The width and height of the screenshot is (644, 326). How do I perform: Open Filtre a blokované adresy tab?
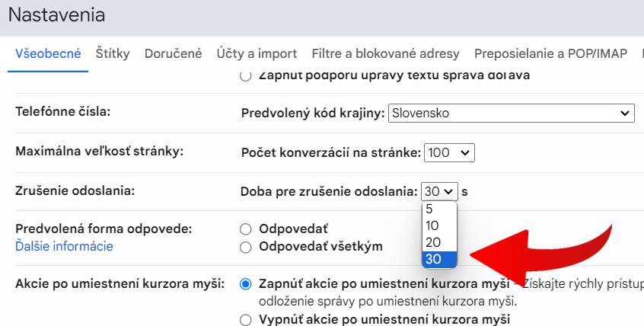385,53
